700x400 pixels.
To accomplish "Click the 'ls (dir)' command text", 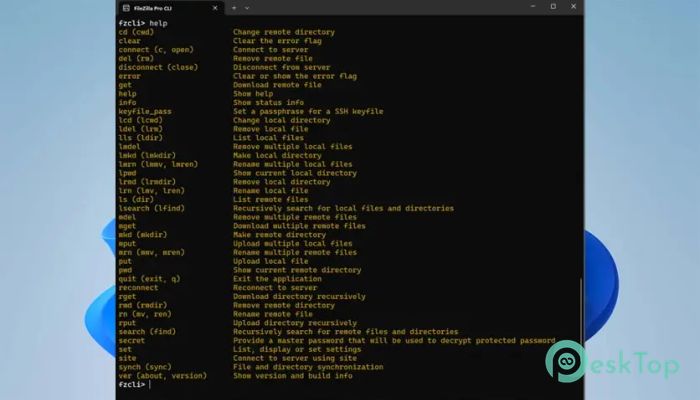I will [136, 200].
